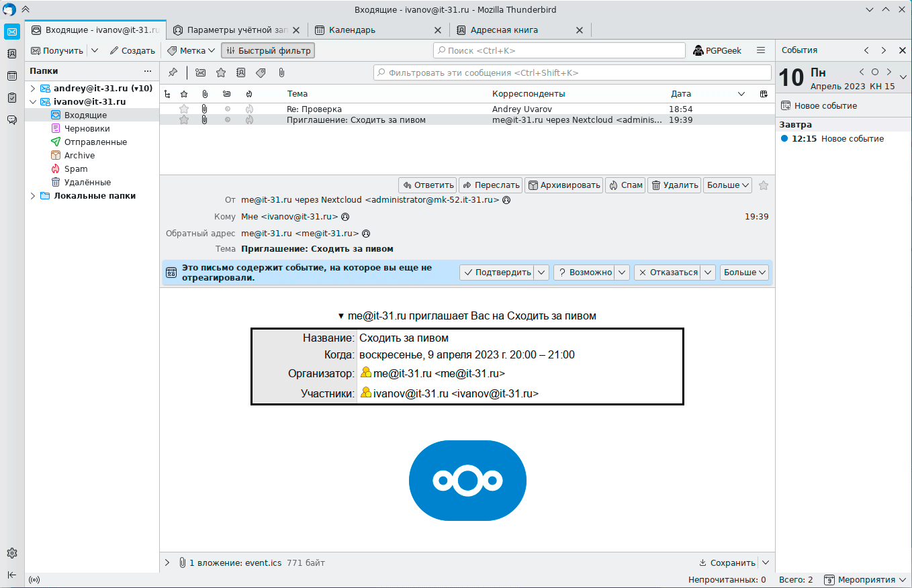This screenshot has height=588, width=912.
Task: Expand the attachment list at bottom
Action: 167,563
